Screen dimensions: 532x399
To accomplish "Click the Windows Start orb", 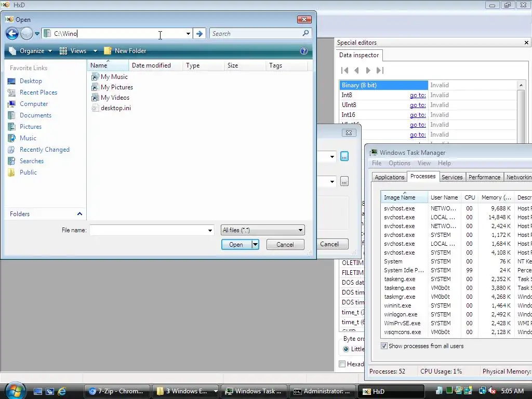I will 15,391.
